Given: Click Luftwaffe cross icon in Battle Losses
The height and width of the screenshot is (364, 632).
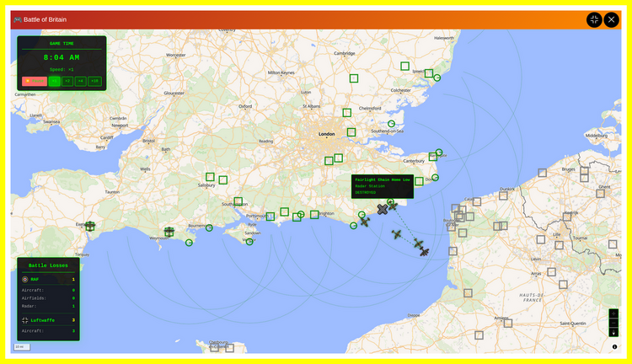Looking at the screenshot, I should click(x=25, y=320).
